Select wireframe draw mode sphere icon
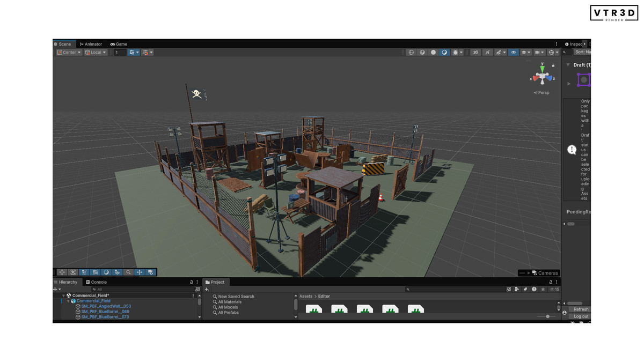The image size is (644, 362). 411,53
